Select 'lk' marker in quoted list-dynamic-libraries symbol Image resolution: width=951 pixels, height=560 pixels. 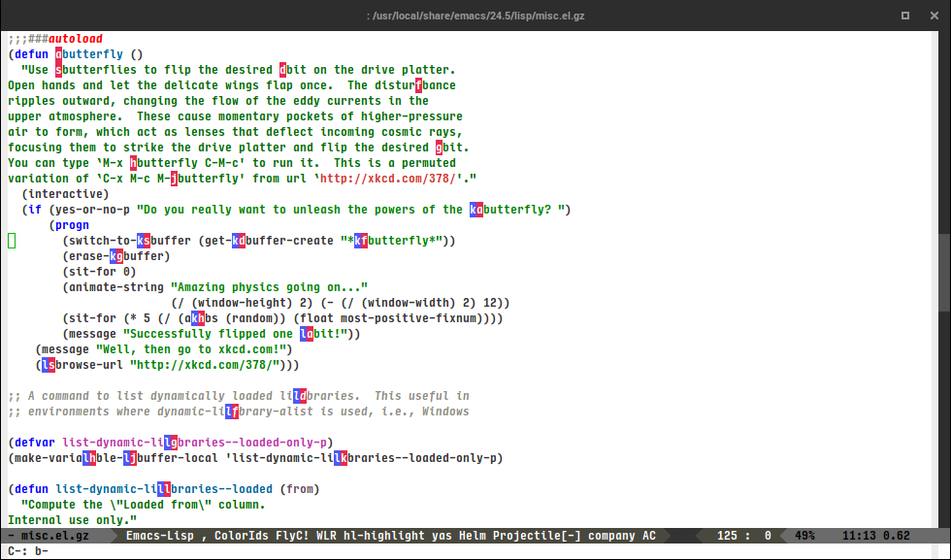(341, 458)
